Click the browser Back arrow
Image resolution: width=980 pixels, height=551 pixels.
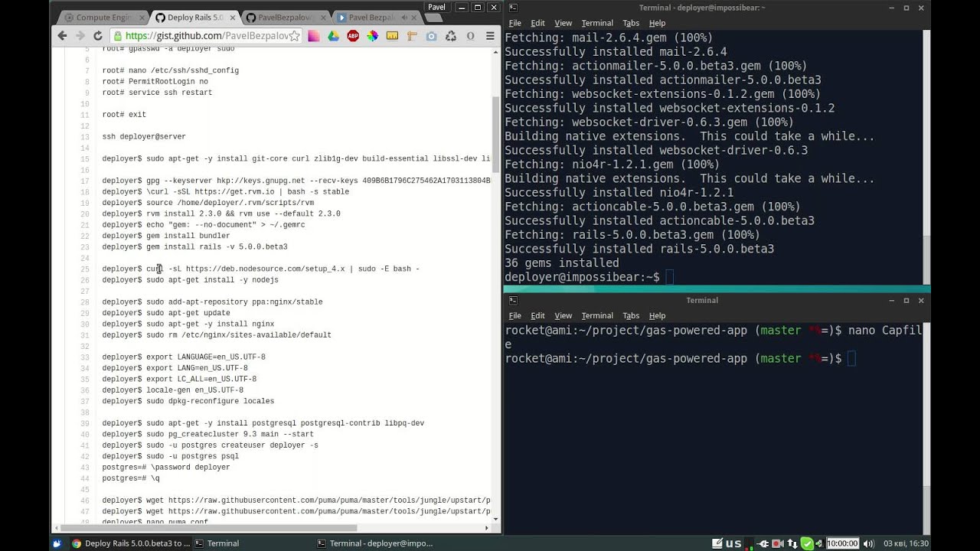(63, 36)
